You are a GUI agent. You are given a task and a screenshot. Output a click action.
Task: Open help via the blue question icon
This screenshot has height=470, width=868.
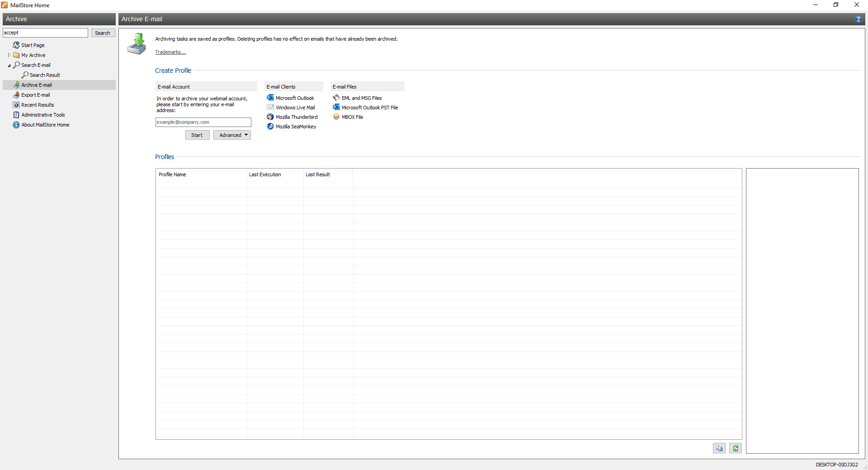(858, 19)
